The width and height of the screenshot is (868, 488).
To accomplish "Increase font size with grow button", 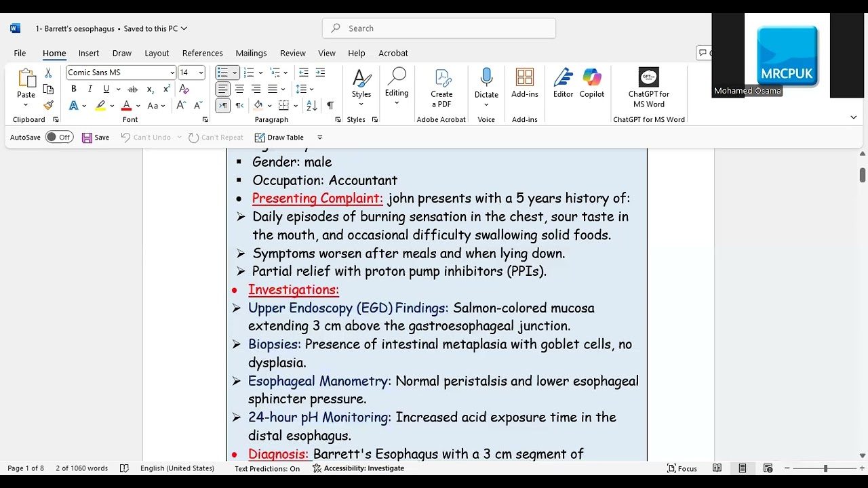I will 181,106.
